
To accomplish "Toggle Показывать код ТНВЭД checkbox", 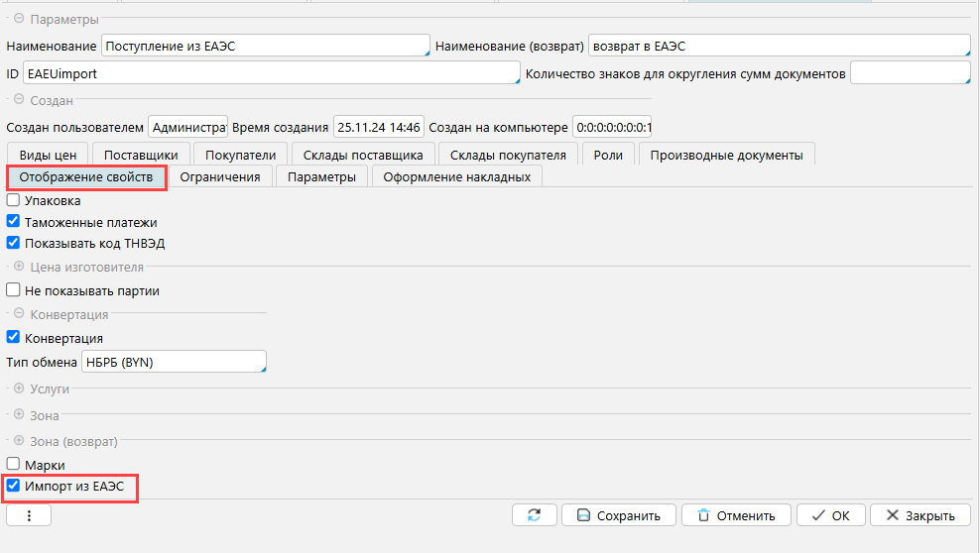I will [x=14, y=243].
